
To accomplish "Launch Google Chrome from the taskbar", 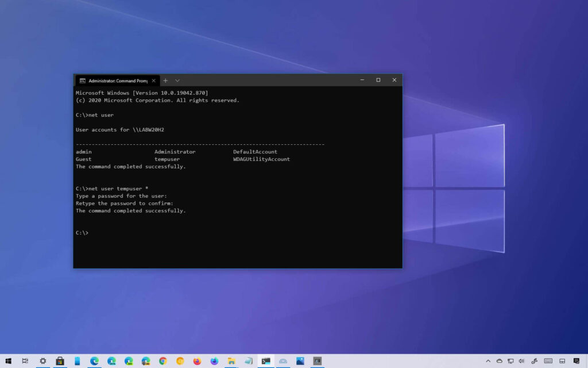I will coord(163,361).
